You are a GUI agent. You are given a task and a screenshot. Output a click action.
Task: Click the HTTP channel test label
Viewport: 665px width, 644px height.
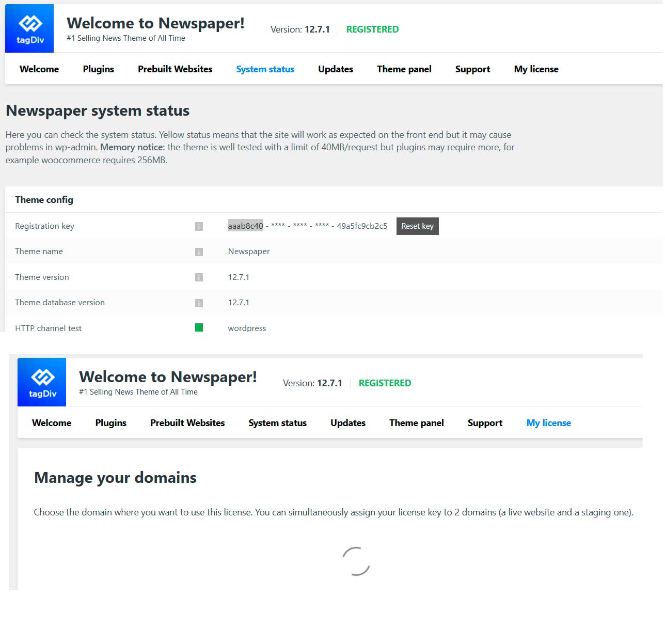[x=48, y=328]
